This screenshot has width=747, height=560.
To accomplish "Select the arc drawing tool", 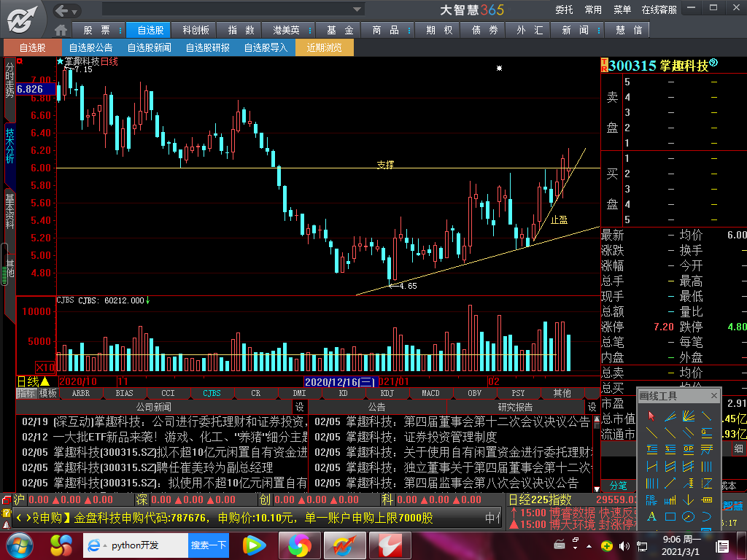I will point(706,516).
